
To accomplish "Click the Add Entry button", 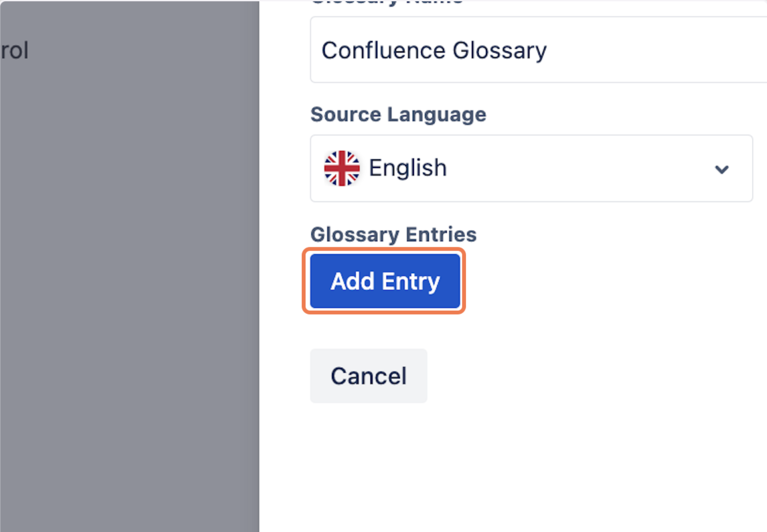I will (x=385, y=281).
